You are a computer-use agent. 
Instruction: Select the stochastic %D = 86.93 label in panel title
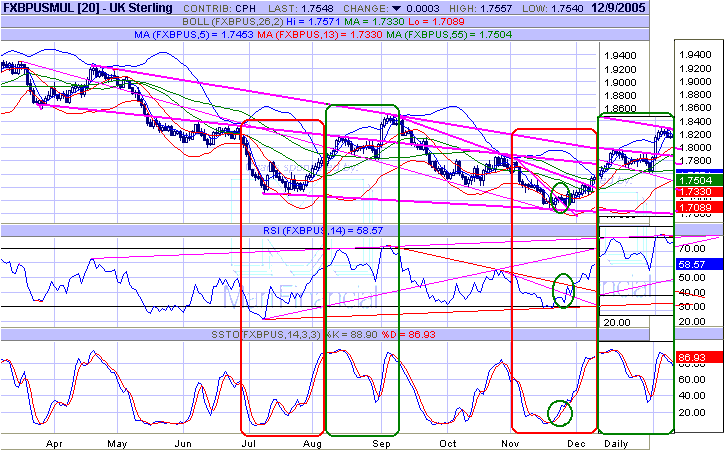(x=409, y=334)
